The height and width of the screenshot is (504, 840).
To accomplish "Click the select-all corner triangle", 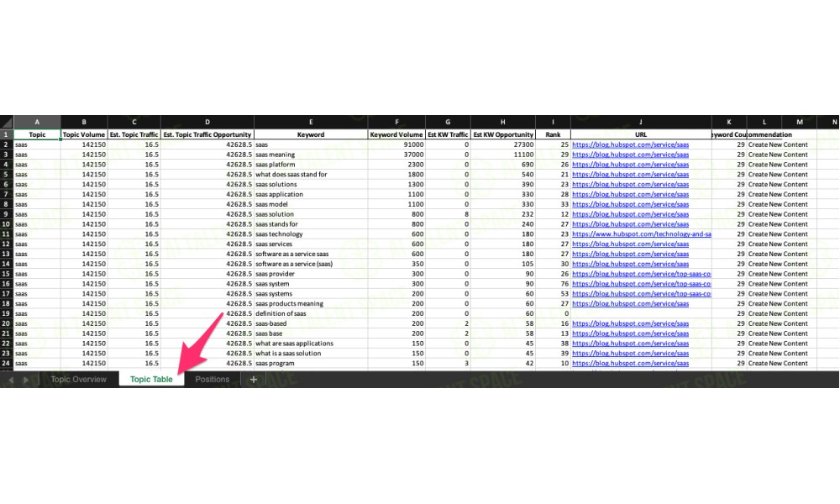I will click(x=7, y=122).
